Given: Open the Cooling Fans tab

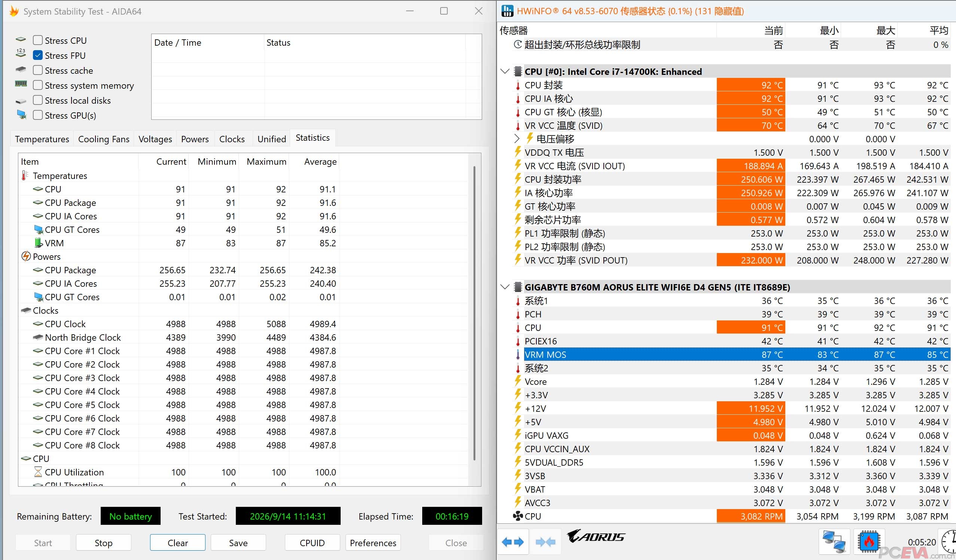Looking at the screenshot, I should (104, 139).
